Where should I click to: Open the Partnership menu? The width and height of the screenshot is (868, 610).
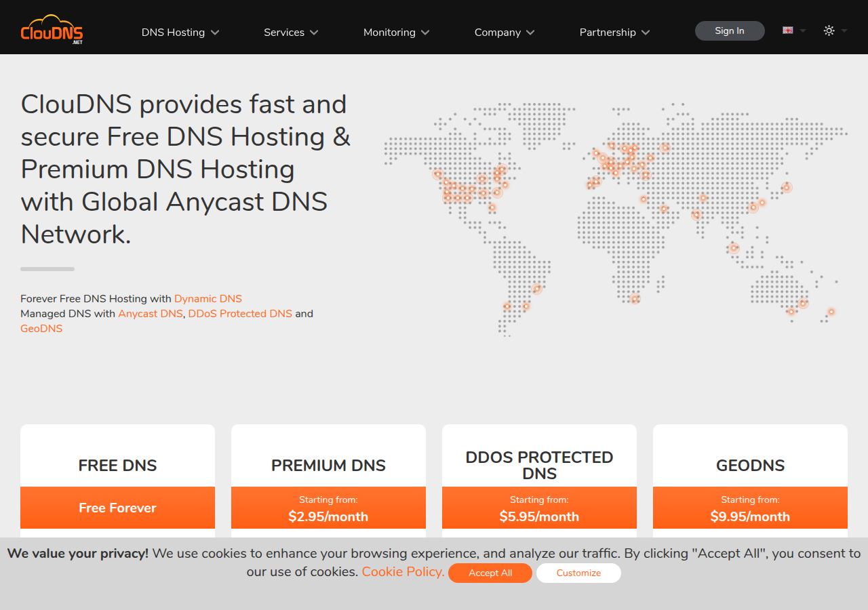coord(614,32)
